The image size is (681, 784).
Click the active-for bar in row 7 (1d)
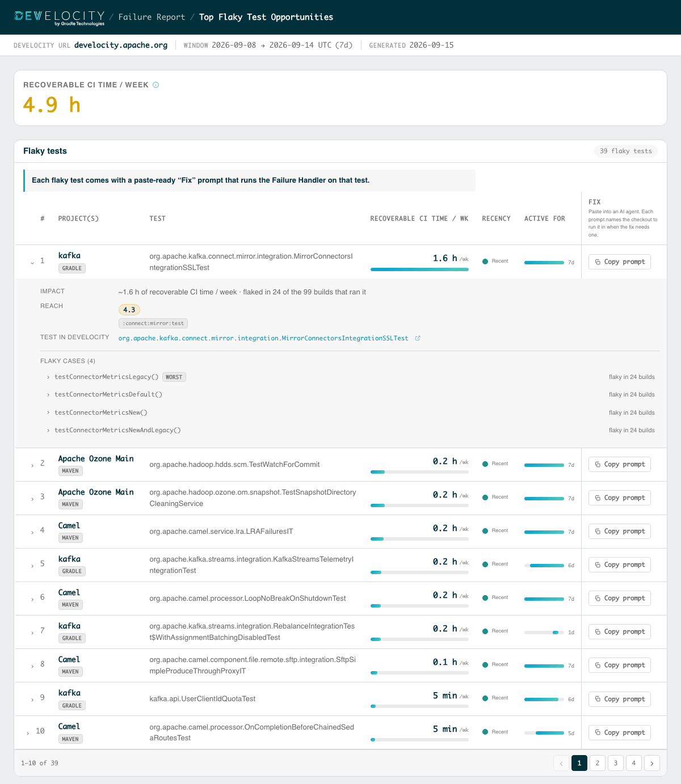click(544, 632)
